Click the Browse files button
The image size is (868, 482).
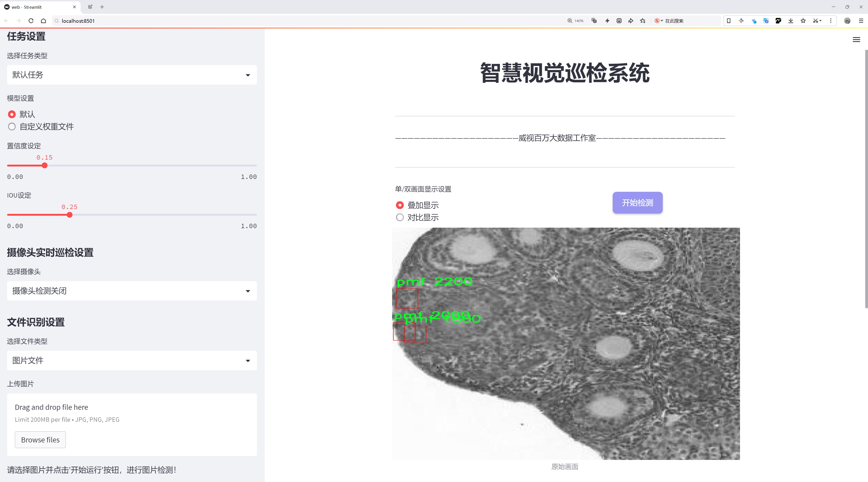click(40, 439)
